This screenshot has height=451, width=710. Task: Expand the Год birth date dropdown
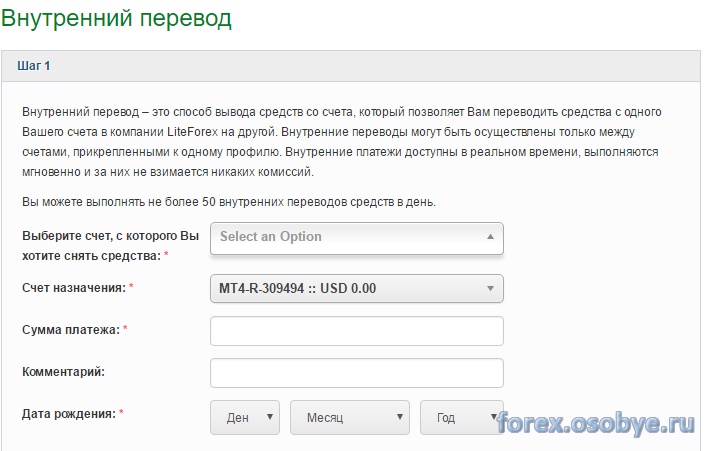pos(459,417)
